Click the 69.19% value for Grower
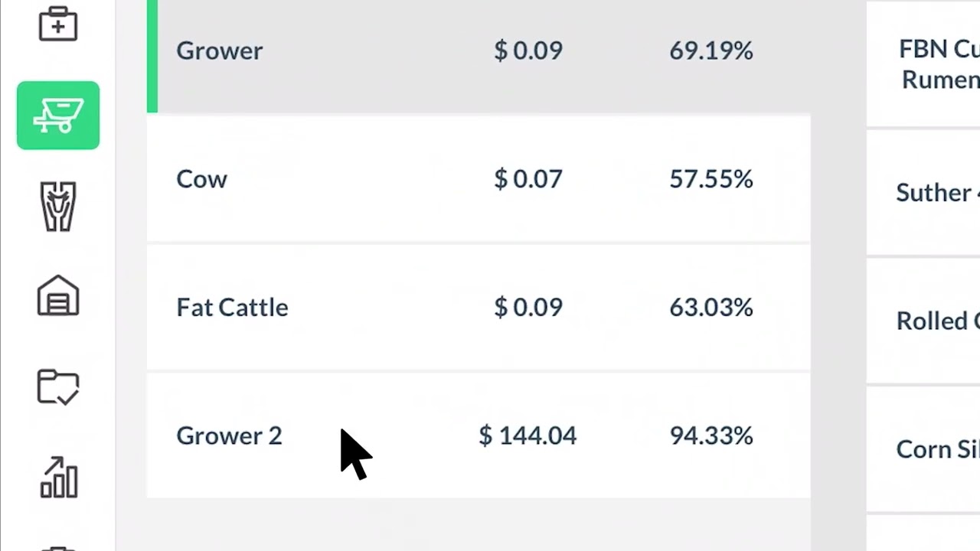This screenshot has width=980, height=551. [710, 51]
